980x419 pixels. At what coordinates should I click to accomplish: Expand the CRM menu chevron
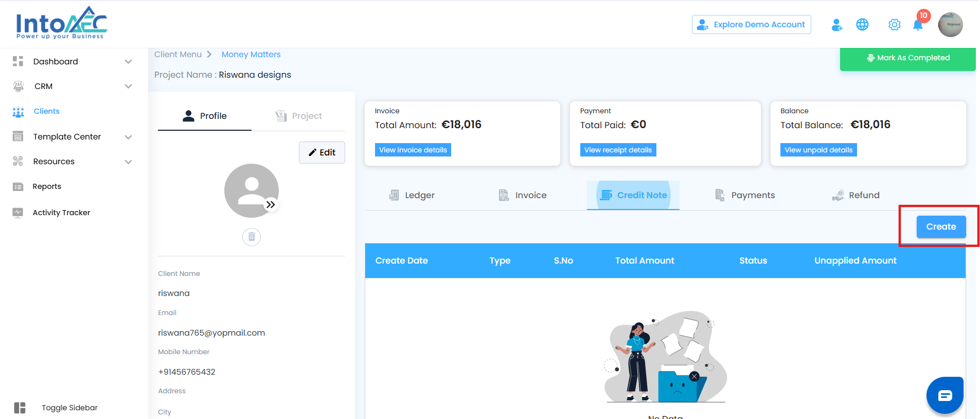(x=128, y=86)
